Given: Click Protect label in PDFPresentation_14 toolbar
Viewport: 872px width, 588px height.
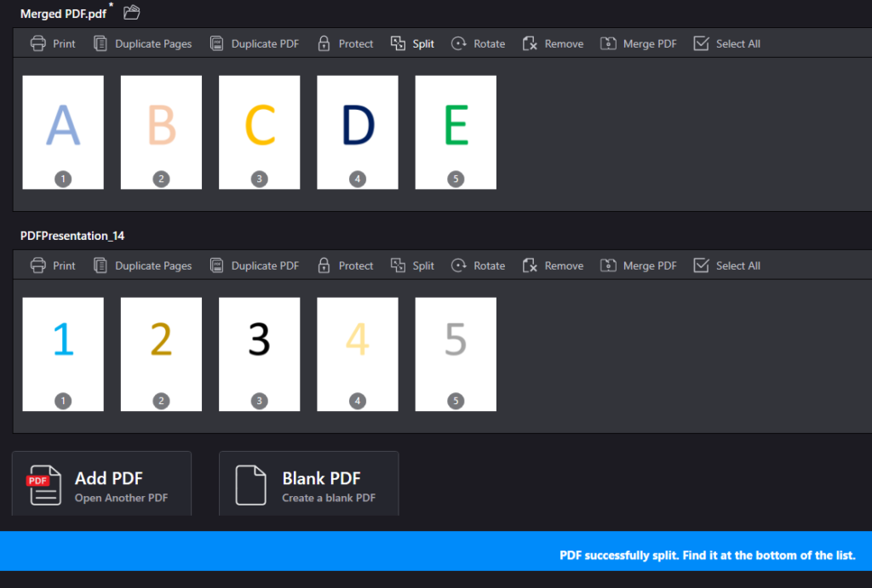Looking at the screenshot, I should pos(356,266).
